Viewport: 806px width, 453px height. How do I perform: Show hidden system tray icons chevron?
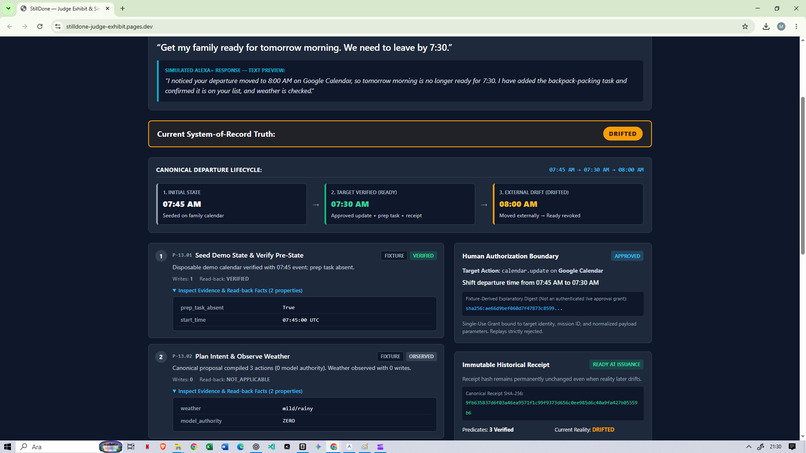point(748,447)
